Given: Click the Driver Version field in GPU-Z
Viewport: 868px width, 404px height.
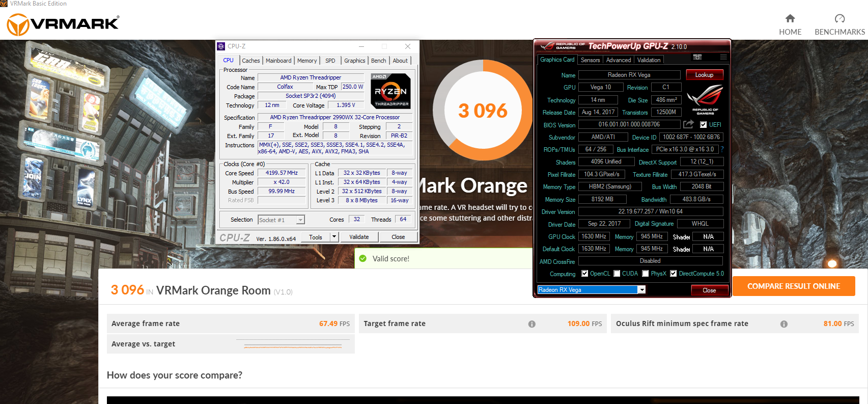Looking at the screenshot, I should tap(651, 211).
